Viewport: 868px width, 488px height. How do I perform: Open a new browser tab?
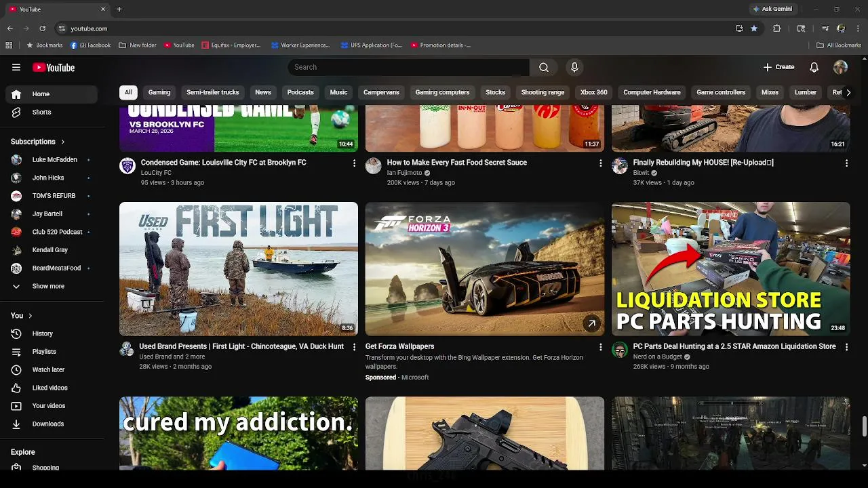119,9
